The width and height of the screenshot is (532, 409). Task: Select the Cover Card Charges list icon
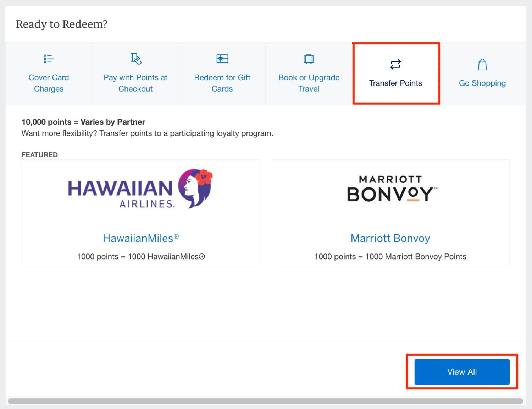(x=48, y=59)
